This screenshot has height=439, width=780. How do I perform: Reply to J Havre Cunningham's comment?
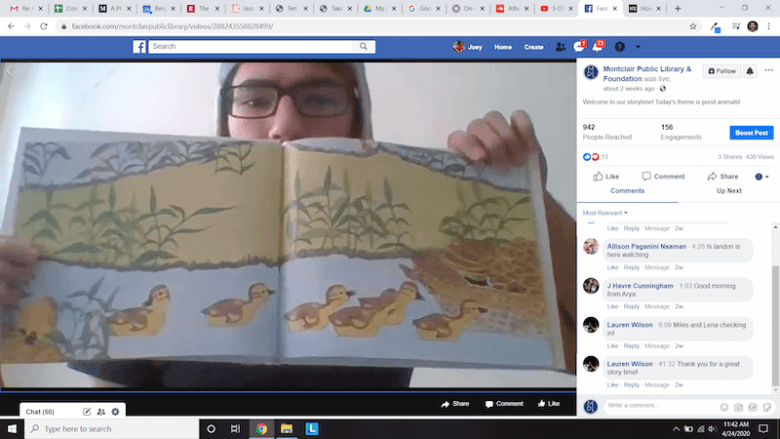tap(631, 307)
